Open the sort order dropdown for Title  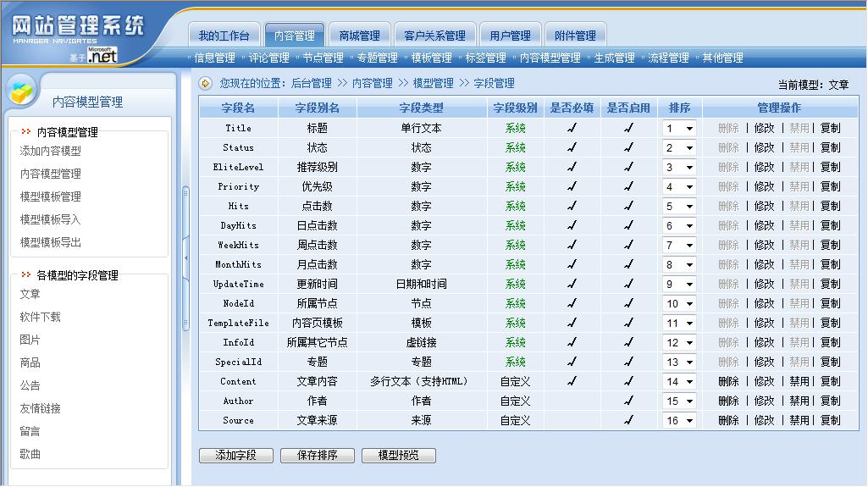tap(678, 129)
